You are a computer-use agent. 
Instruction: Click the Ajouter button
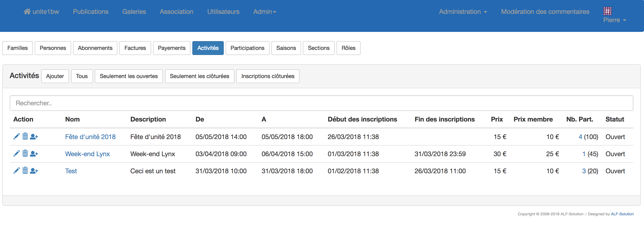tap(55, 76)
